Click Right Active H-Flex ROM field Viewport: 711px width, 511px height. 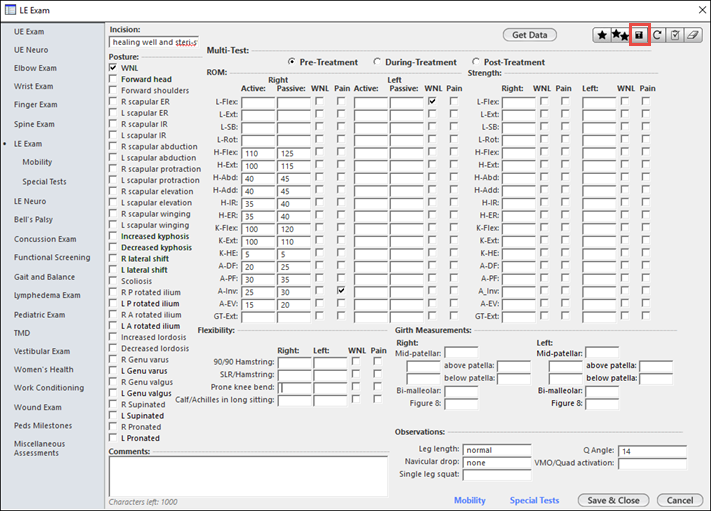258,153
